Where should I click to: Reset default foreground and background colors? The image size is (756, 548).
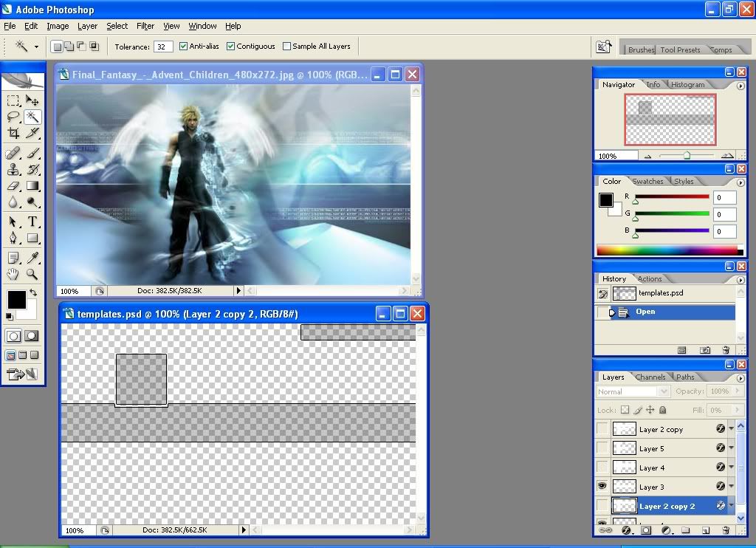(x=10, y=316)
